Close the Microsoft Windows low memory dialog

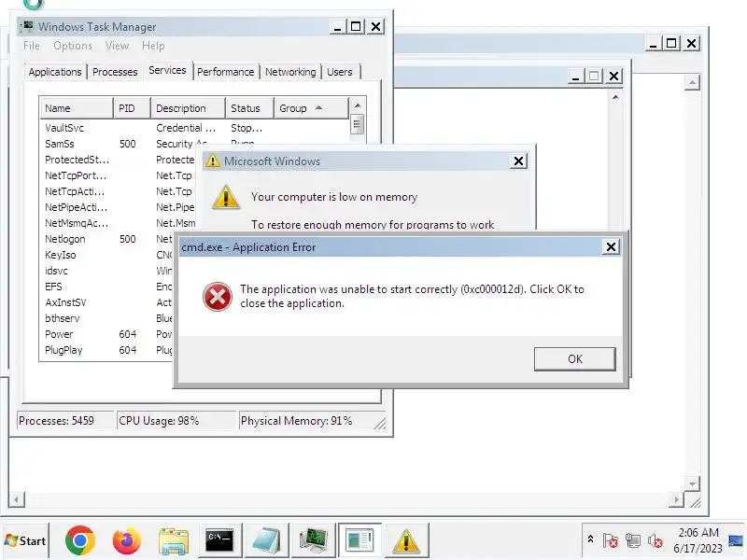[x=519, y=161]
